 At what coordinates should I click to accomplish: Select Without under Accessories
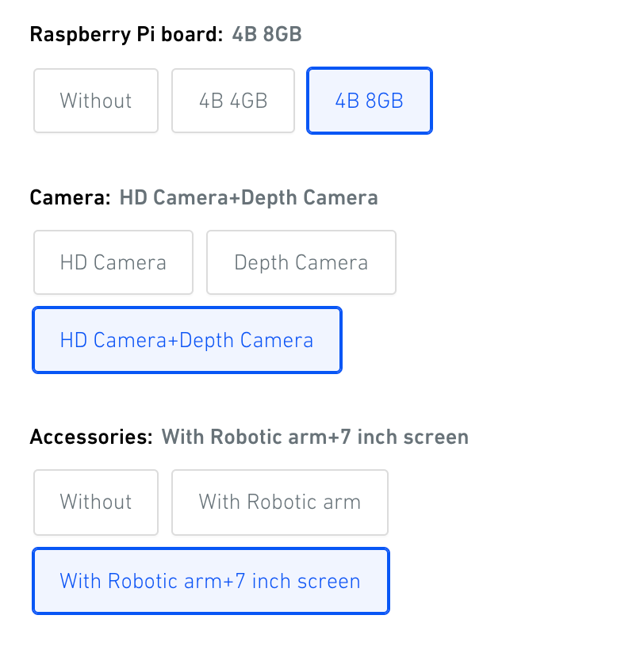coord(96,502)
